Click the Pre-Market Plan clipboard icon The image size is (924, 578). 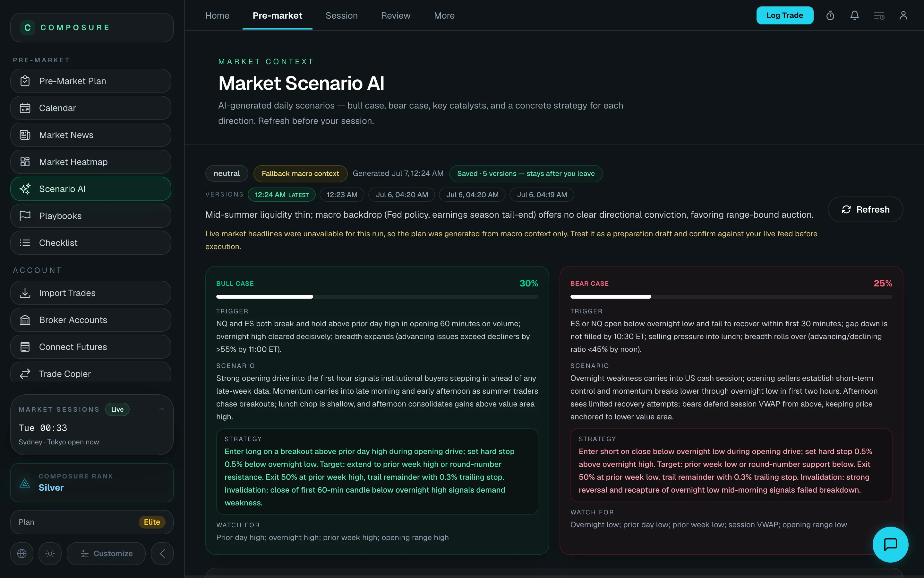tap(25, 81)
